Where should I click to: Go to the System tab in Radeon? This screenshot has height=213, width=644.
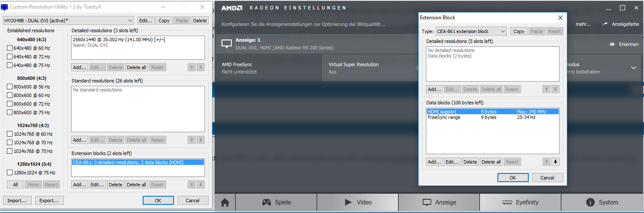click(602, 202)
